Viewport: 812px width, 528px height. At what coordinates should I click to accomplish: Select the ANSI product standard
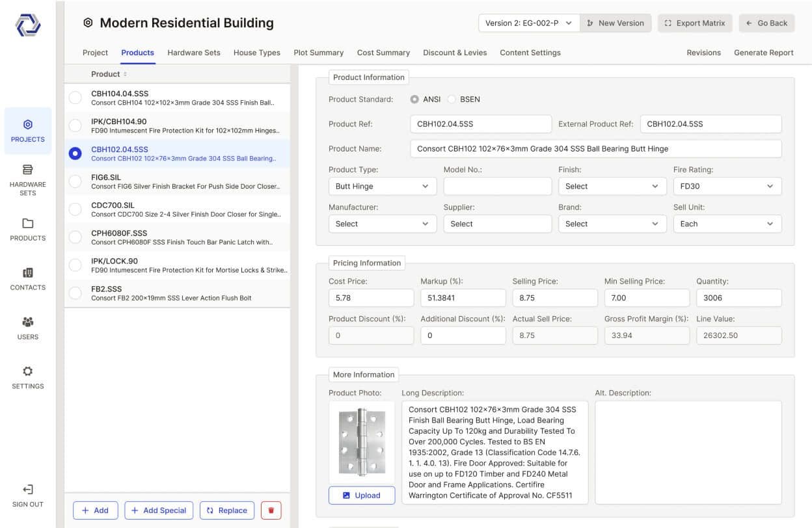pos(414,99)
